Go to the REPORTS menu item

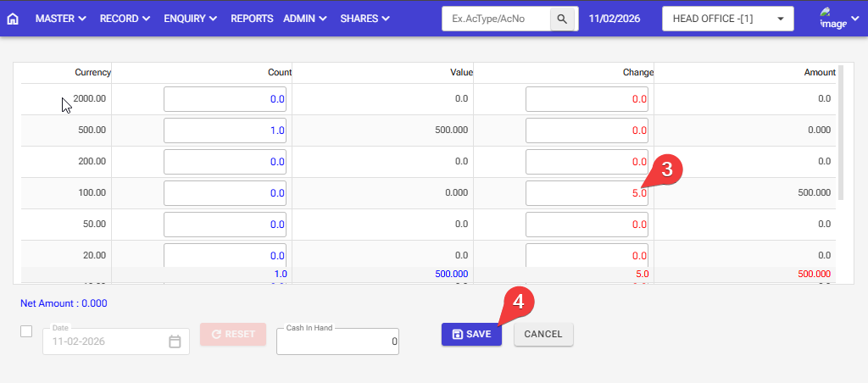[x=252, y=19]
